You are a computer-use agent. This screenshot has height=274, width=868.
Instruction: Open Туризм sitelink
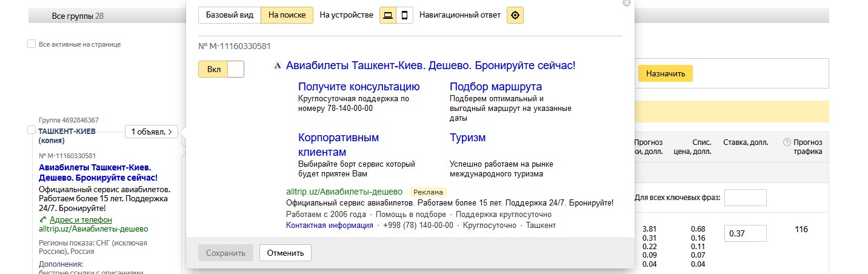[467, 138]
